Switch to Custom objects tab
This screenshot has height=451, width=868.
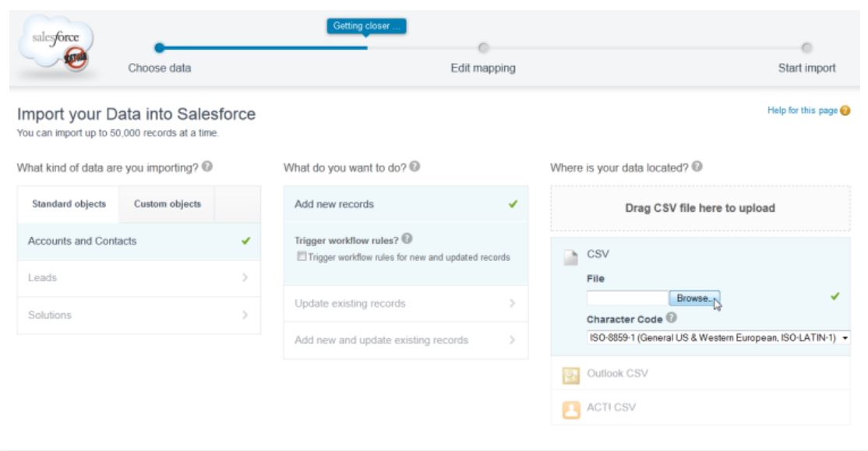(x=168, y=203)
